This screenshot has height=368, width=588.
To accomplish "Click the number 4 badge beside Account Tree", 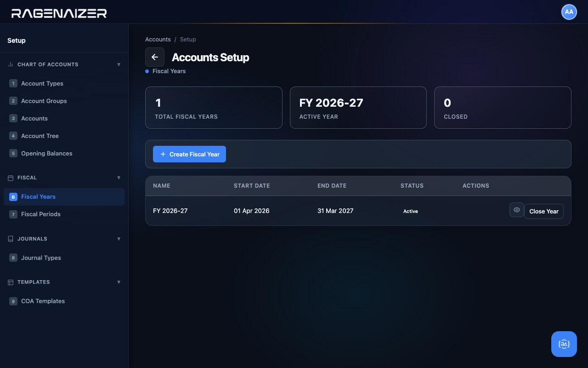I will tap(13, 136).
